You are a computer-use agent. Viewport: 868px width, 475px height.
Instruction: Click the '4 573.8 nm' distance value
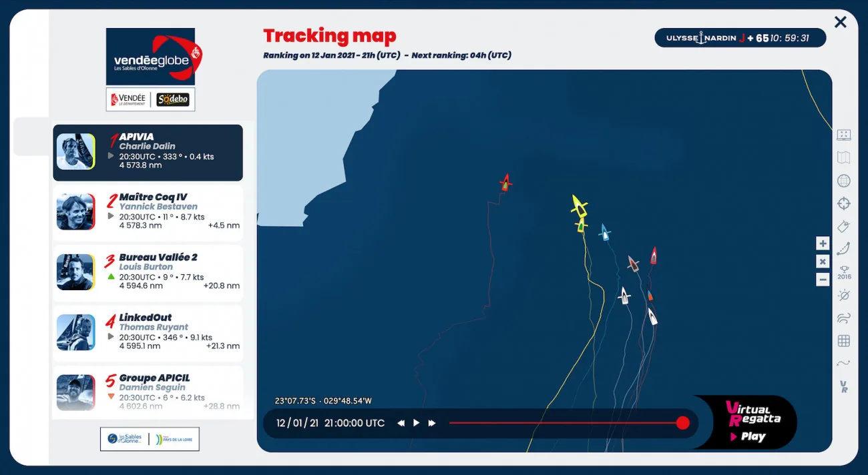tap(141, 165)
